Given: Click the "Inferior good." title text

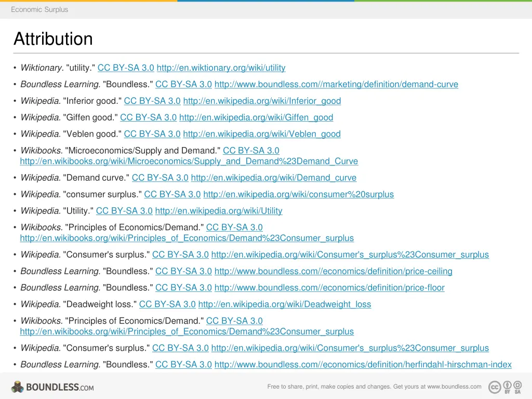Looking at the screenshot, I should pyautogui.click(x=92, y=101).
